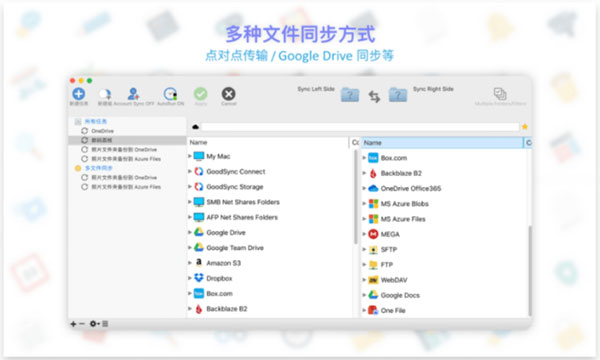This screenshot has width=600, height=360.
Task: Expand the My Mac tree item
Action: (190, 156)
